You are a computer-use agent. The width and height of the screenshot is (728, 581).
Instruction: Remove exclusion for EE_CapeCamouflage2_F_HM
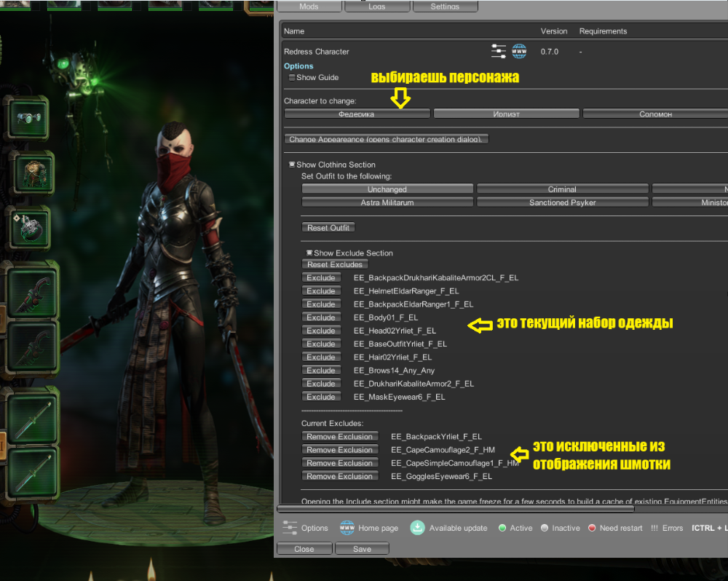pos(340,449)
